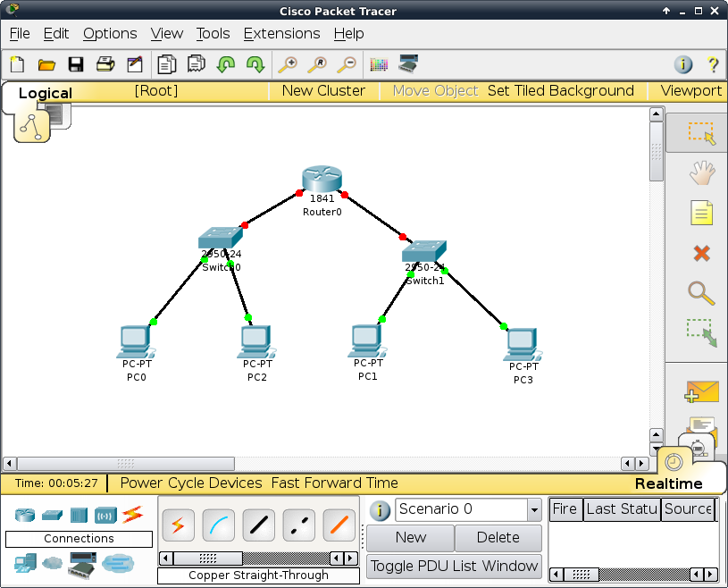The width and height of the screenshot is (728, 588).
Task: Choose the Move Layout hand tool
Action: pos(702,172)
